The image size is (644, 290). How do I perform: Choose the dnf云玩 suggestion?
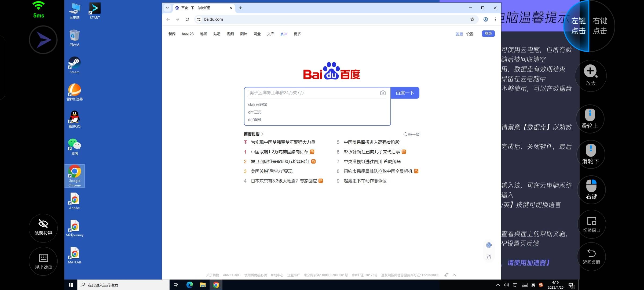[x=254, y=112]
